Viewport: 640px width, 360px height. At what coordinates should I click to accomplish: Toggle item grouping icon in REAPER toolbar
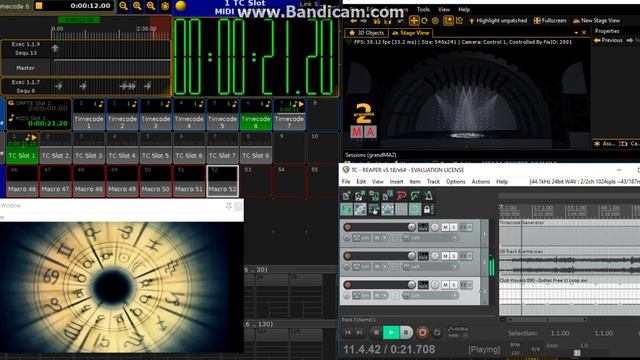tap(360, 209)
